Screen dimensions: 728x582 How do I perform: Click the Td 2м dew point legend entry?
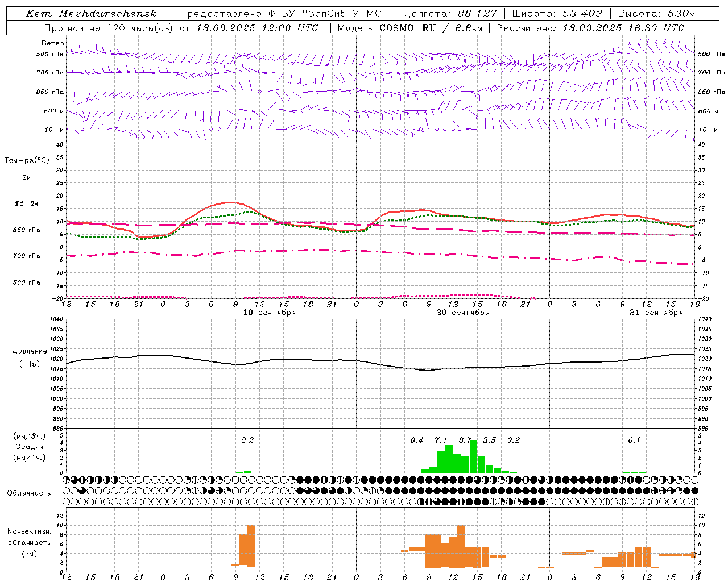(x=27, y=203)
